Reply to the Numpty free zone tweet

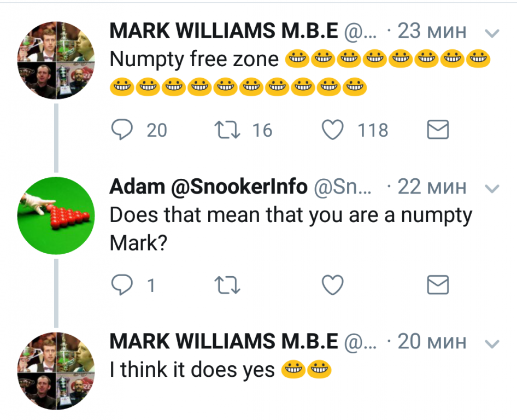tap(122, 130)
